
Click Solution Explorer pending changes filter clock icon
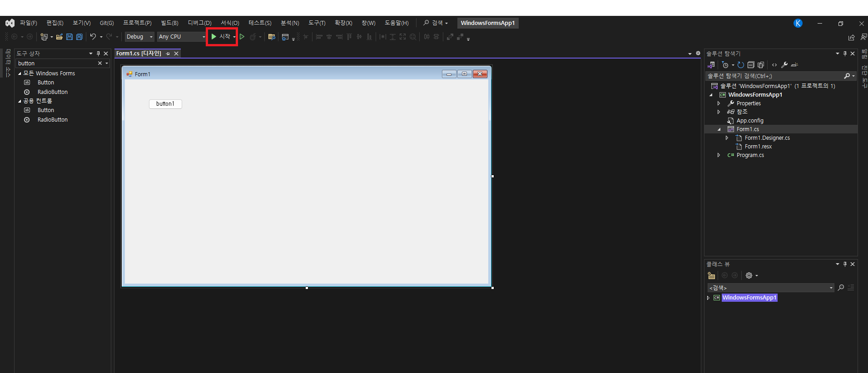(725, 65)
